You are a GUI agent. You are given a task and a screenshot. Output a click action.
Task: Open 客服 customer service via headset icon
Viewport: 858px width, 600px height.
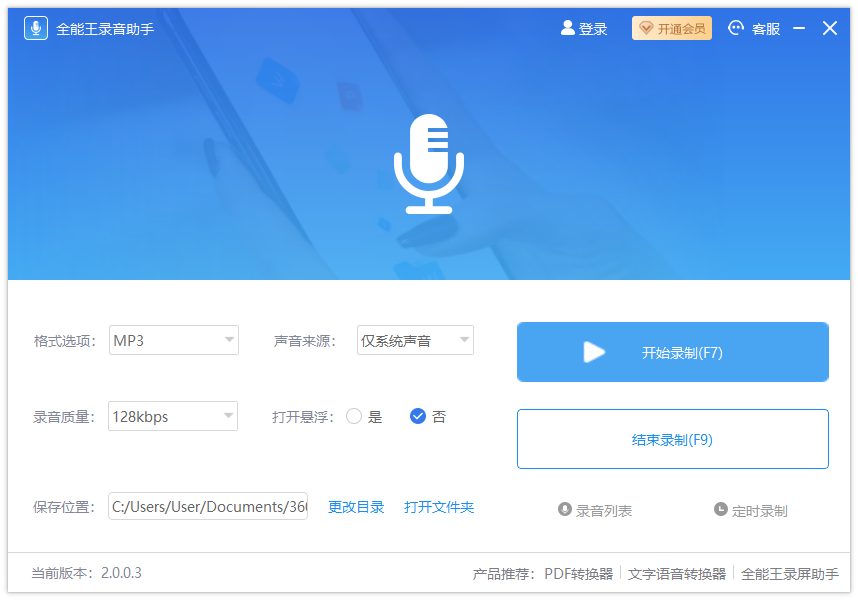click(x=735, y=28)
